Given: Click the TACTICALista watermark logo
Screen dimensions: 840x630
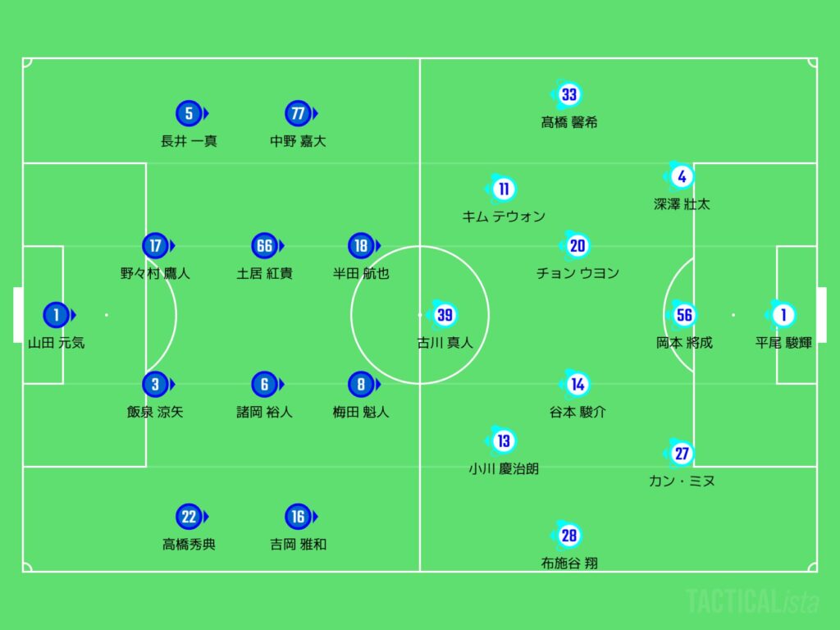Looking at the screenshot, I should coord(753,601).
